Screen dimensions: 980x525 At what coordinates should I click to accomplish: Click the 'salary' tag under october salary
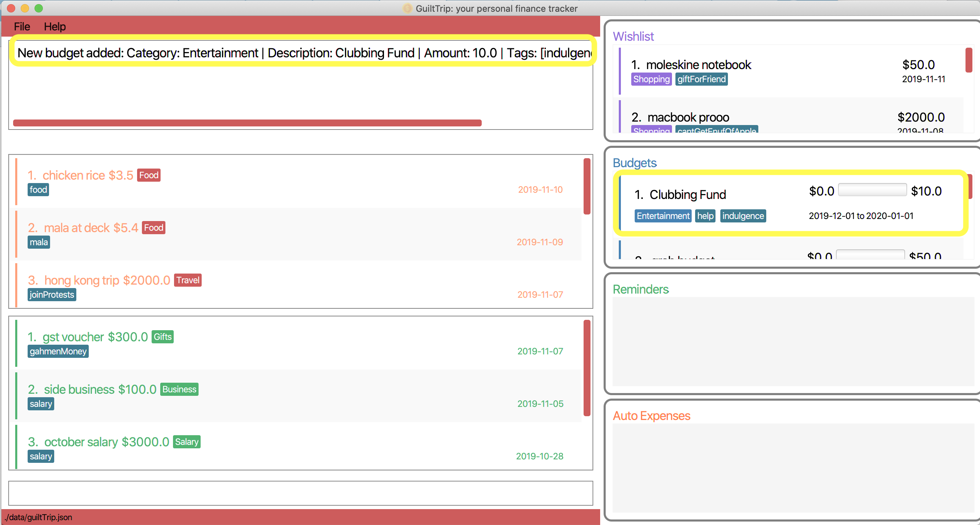tap(41, 456)
